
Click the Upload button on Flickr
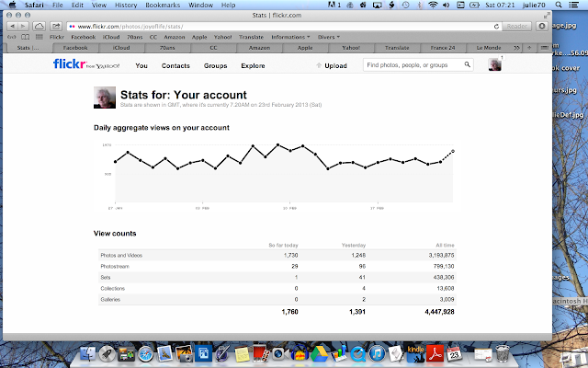[332, 65]
